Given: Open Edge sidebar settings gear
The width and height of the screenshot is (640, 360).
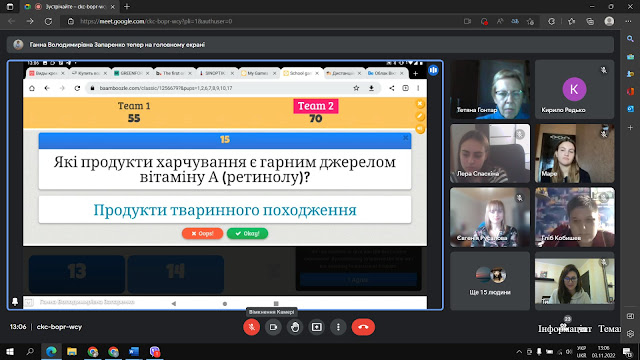Looking at the screenshot, I should [x=630, y=333].
